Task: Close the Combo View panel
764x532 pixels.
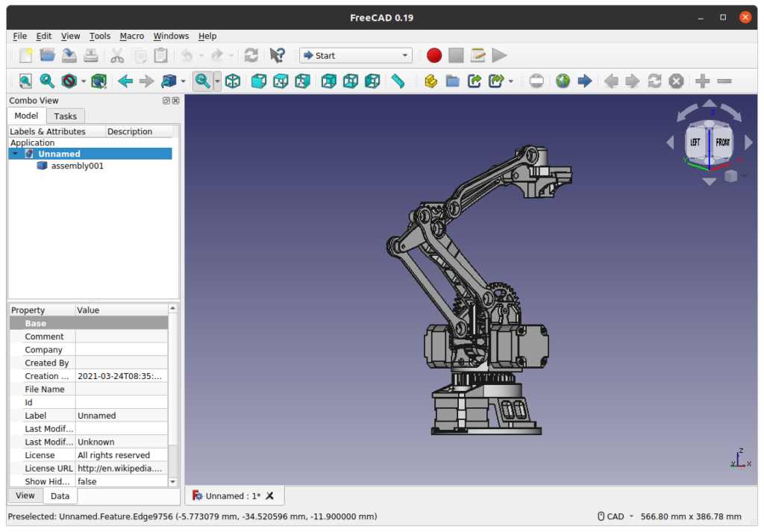Action: point(176,101)
